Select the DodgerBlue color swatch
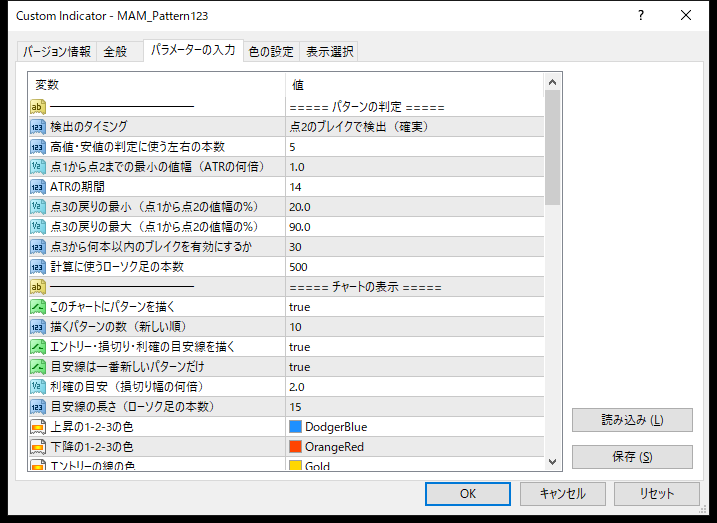The width and height of the screenshot is (717, 523). [295, 427]
